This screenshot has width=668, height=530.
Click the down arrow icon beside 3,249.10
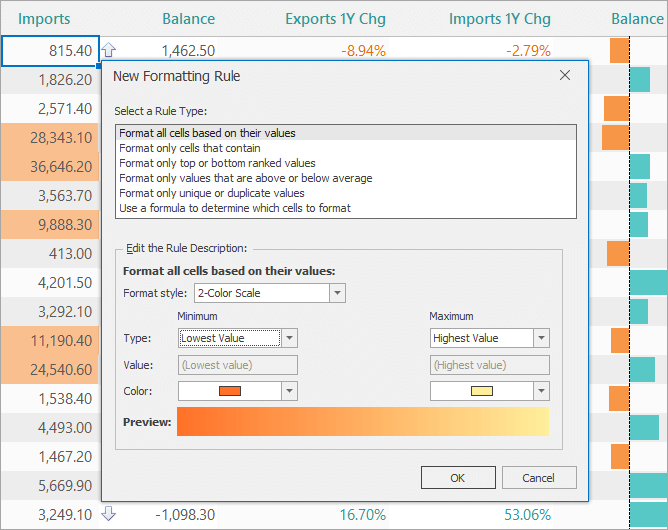click(109, 515)
